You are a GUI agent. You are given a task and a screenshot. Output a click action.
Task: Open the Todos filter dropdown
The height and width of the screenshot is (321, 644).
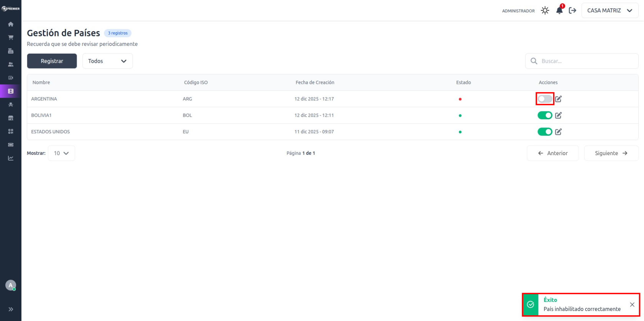107,61
